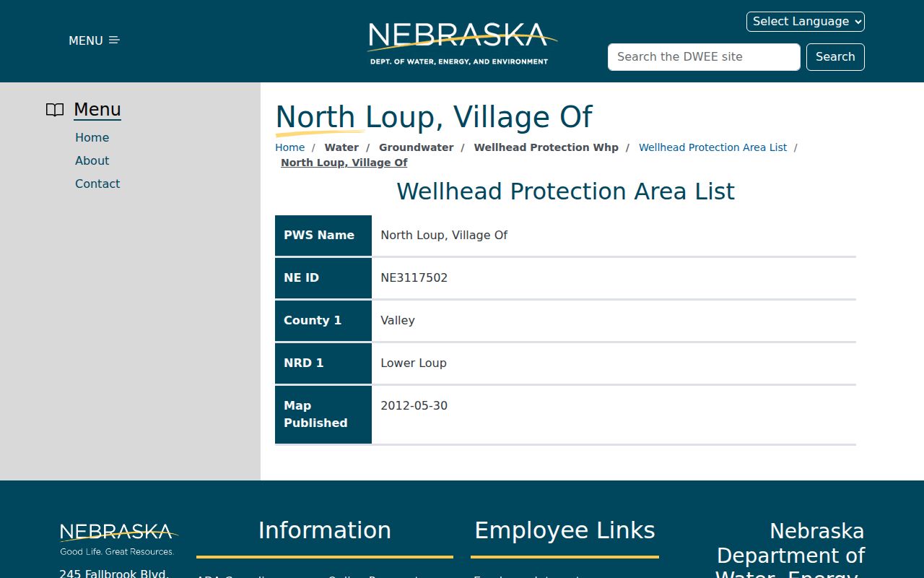Screen dimensions: 924x578
Task: Select the PWS value North Loup, Village Of
Action: coord(444,236)
